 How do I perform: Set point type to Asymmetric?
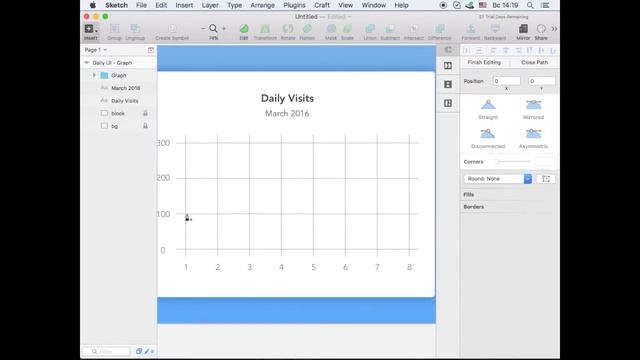pyautogui.click(x=533, y=138)
